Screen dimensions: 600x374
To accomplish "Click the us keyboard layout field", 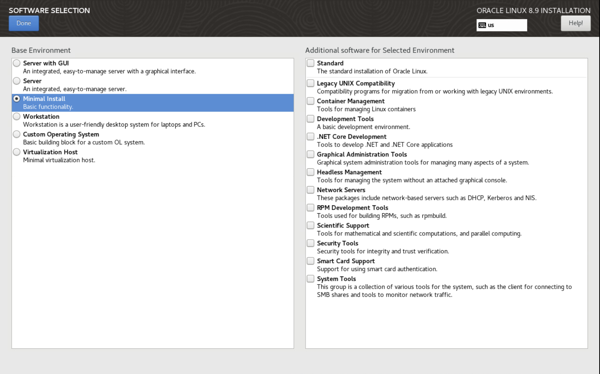I will 502,25.
